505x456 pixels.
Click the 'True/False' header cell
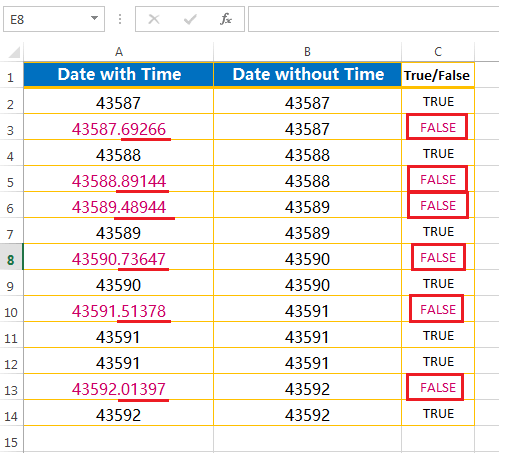coord(438,75)
